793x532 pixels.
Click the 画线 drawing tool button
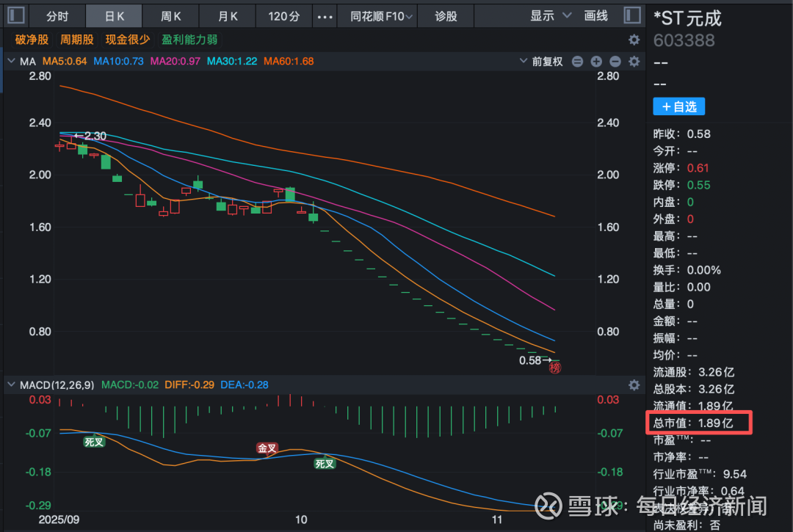pos(595,15)
